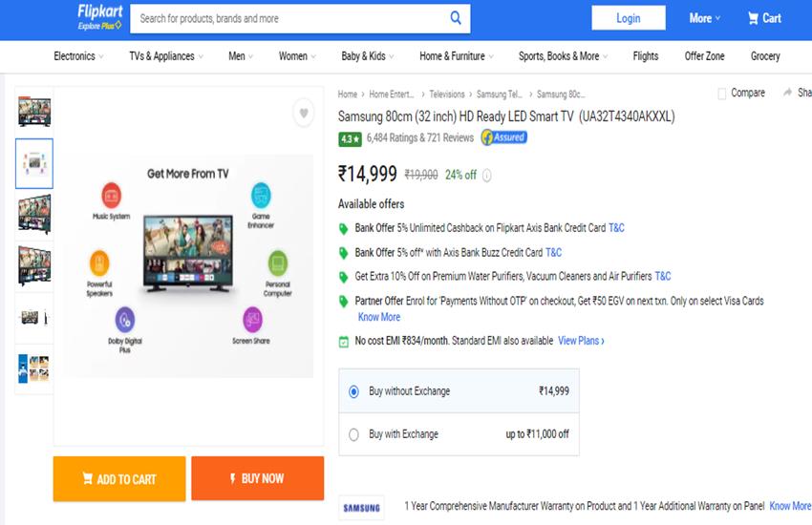Add product to wishlist heart icon
Image resolution: width=812 pixels, height=525 pixels.
point(303,114)
